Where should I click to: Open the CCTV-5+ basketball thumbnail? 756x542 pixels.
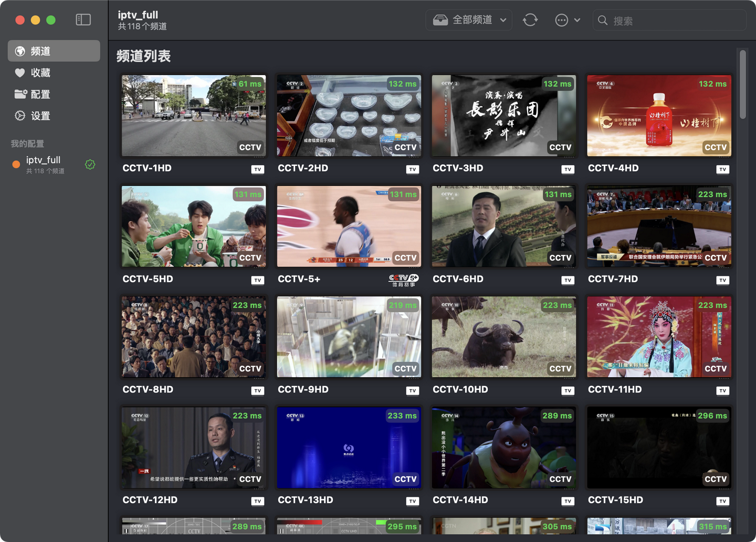(349, 226)
